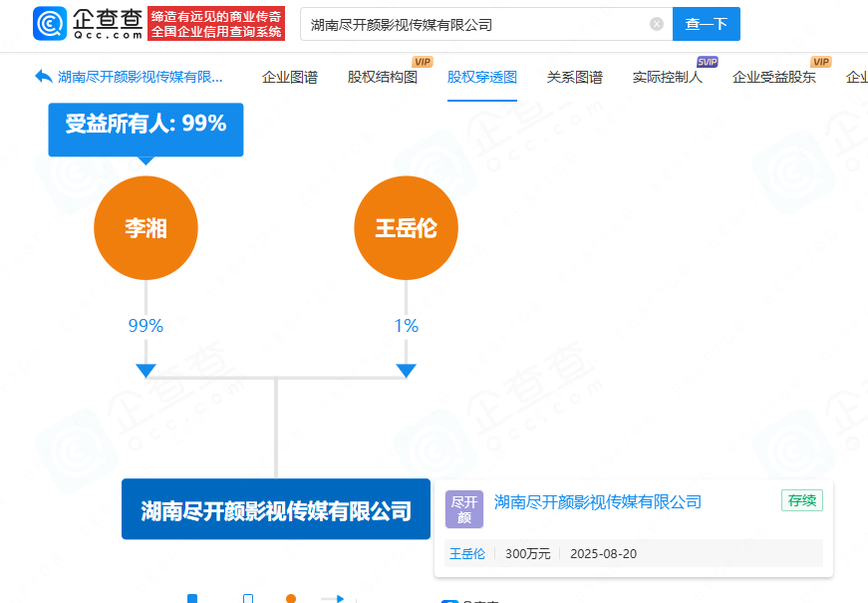
Task: Click the 存续 status tag
Action: coord(800,500)
